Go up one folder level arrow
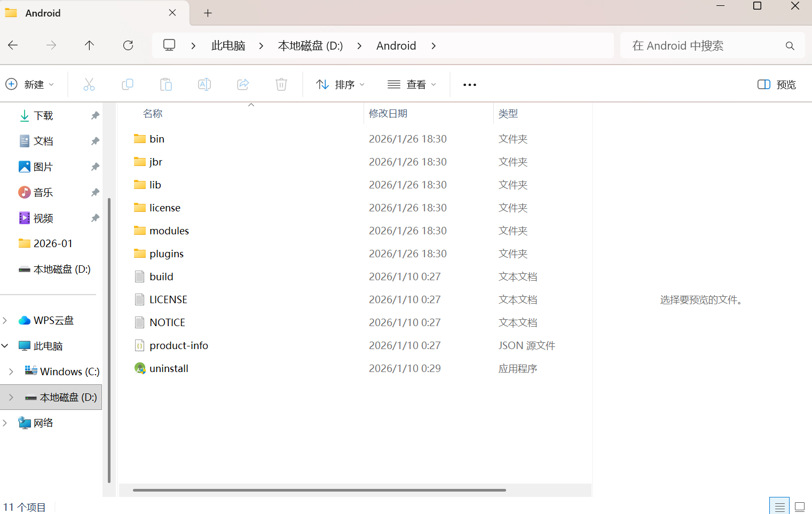 [x=90, y=45]
